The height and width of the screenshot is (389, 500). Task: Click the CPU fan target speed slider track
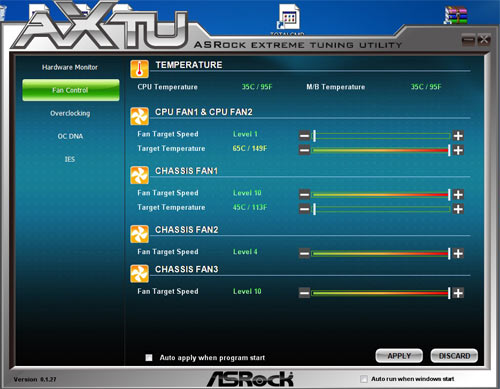pyautogui.click(x=381, y=136)
